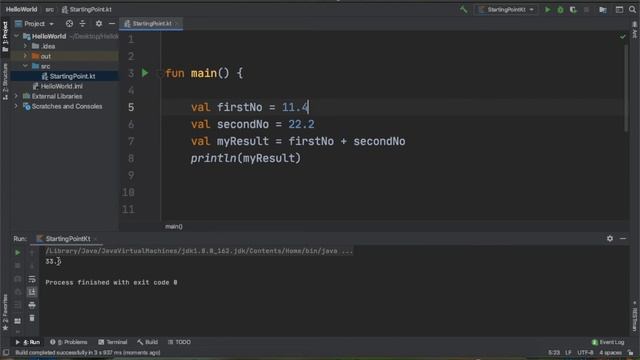This screenshot has width=640, height=360.
Task: Toggle tool window bars icon in the status bar
Action: point(5,353)
